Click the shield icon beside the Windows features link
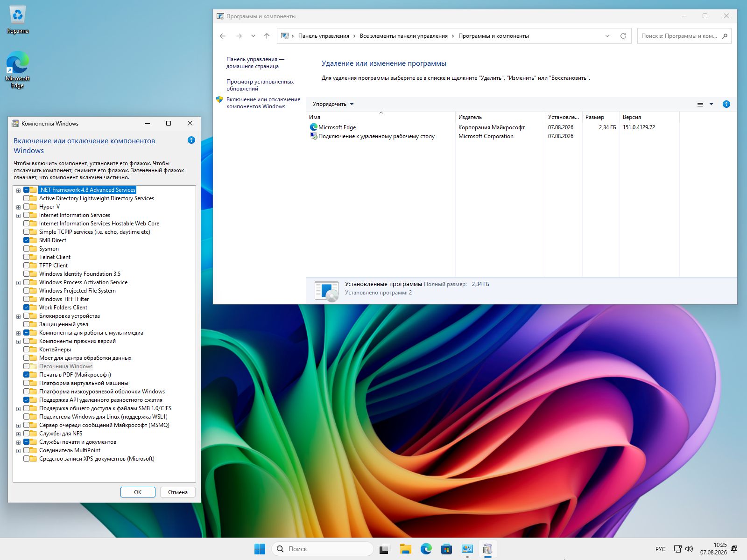Viewport: 747px width, 560px height. pyautogui.click(x=219, y=99)
